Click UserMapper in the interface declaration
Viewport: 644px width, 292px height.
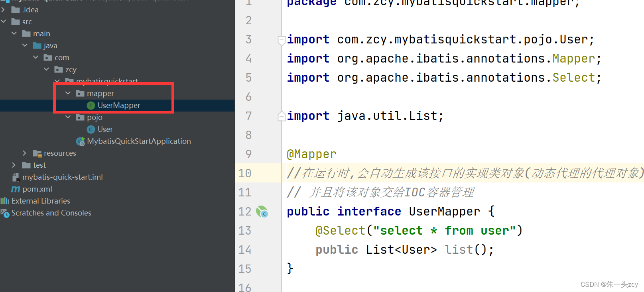pos(445,212)
